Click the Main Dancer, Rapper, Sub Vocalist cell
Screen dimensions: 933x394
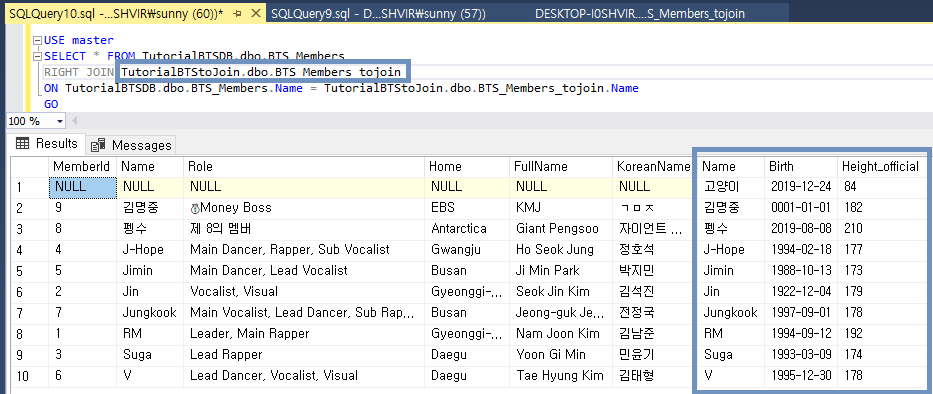304,249
